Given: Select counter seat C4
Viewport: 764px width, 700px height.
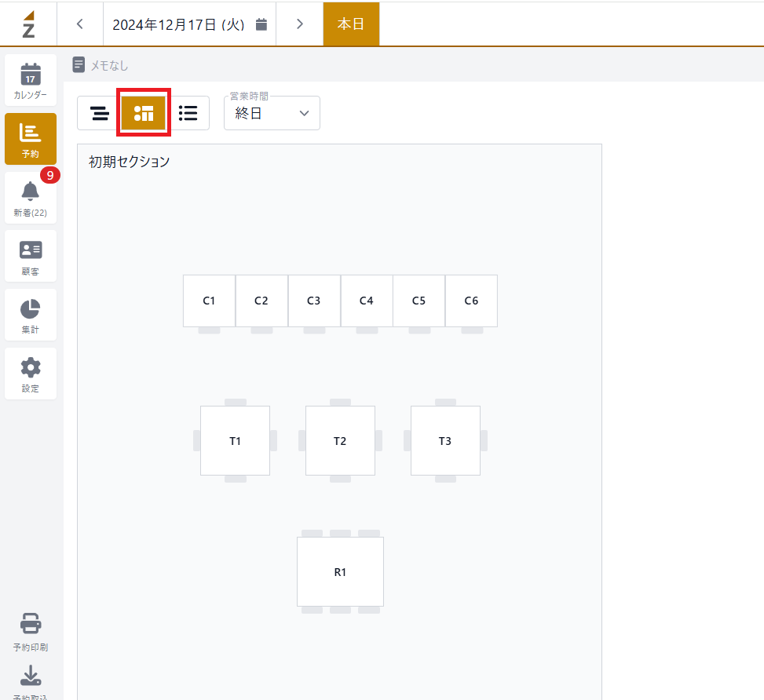Looking at the screenshot, I should pos(367,301).
